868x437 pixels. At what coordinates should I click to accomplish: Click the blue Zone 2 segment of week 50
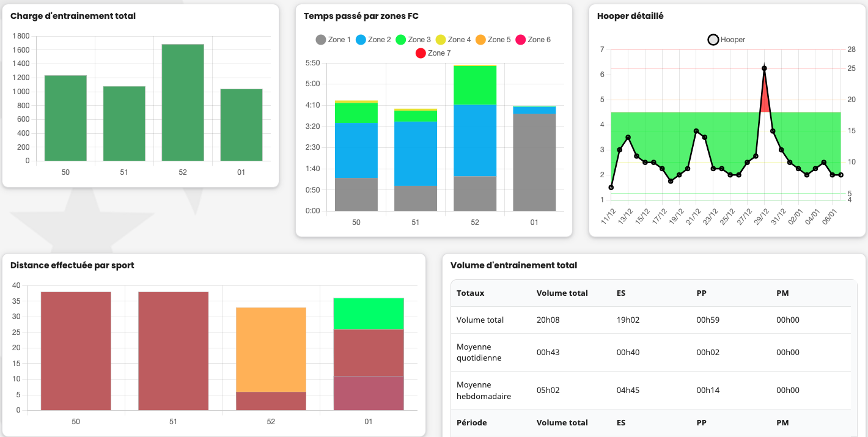pyautogui.click(x=356, y=150)
